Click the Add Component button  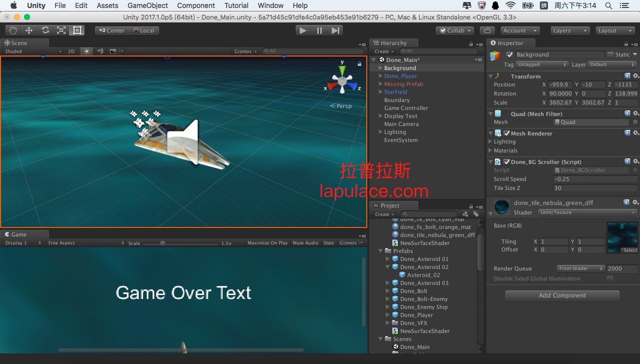(x=562, y=295)
